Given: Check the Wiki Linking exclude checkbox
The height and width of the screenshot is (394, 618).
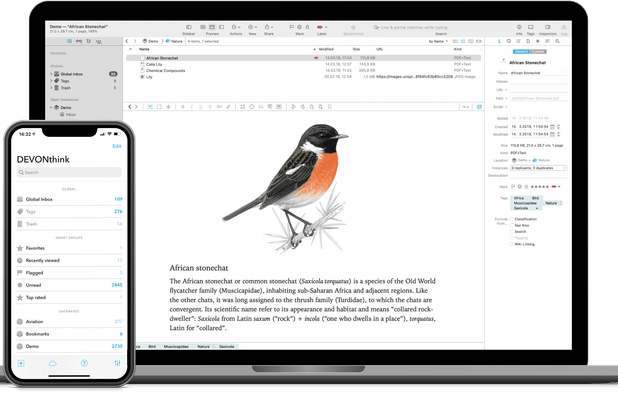Looking at the screenshot, I should (512, 244).
